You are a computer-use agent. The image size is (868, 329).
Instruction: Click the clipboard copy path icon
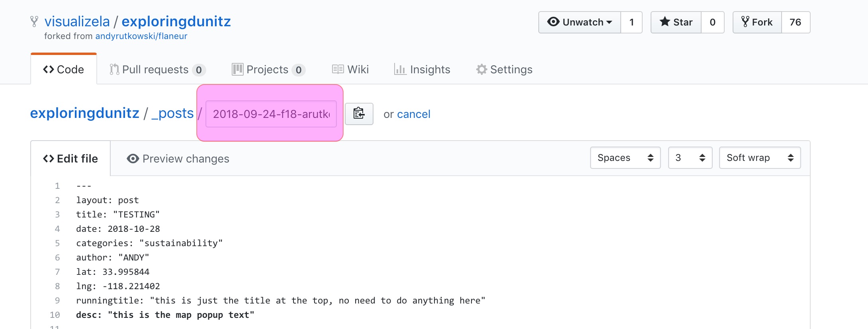click(x=359, y=114)
